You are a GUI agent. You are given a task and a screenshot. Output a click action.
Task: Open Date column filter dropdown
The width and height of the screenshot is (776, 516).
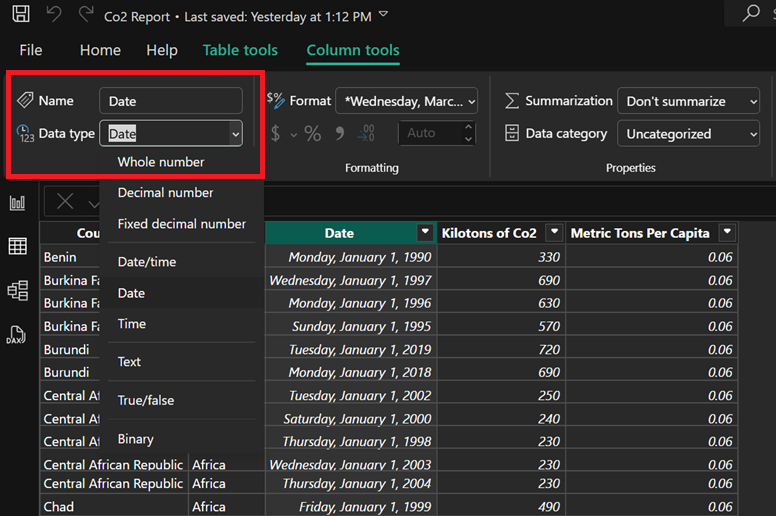[425, 232]
